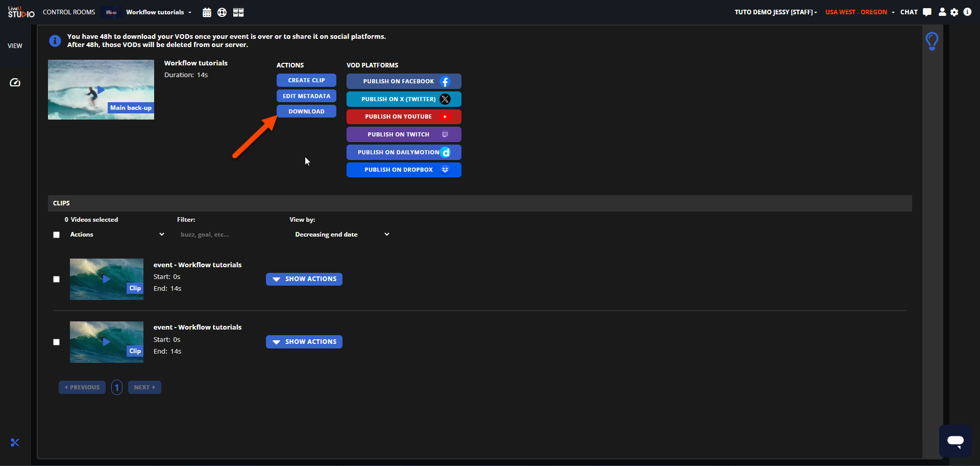Click the CLIPS section header
This screenshot has width=980, height=466.
coord(480,203)
